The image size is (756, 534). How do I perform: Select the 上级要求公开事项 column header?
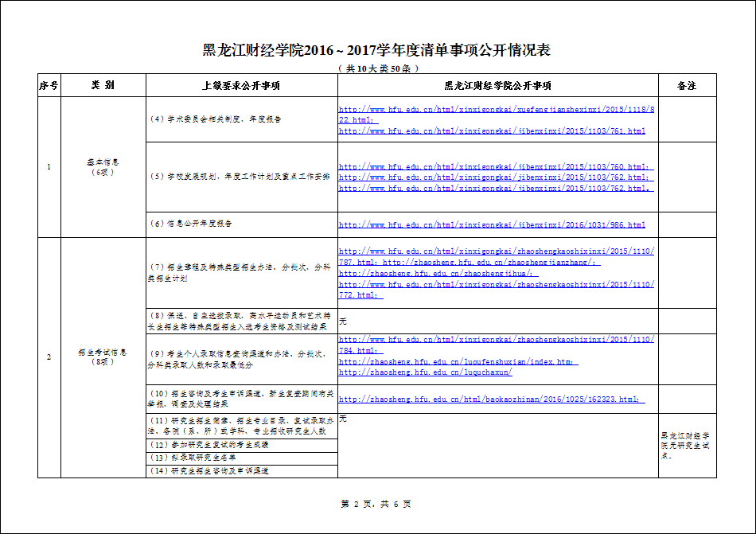point(241,85)
